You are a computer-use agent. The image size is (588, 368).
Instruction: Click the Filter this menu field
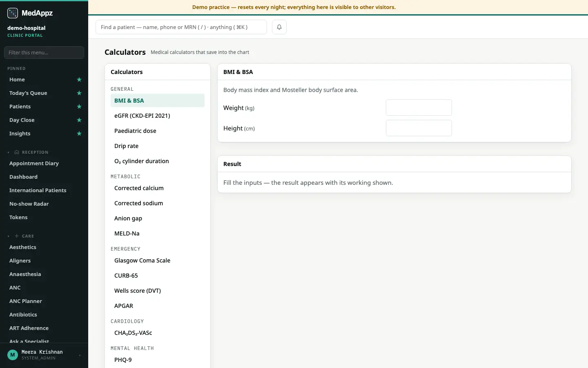tap(44, 52)
